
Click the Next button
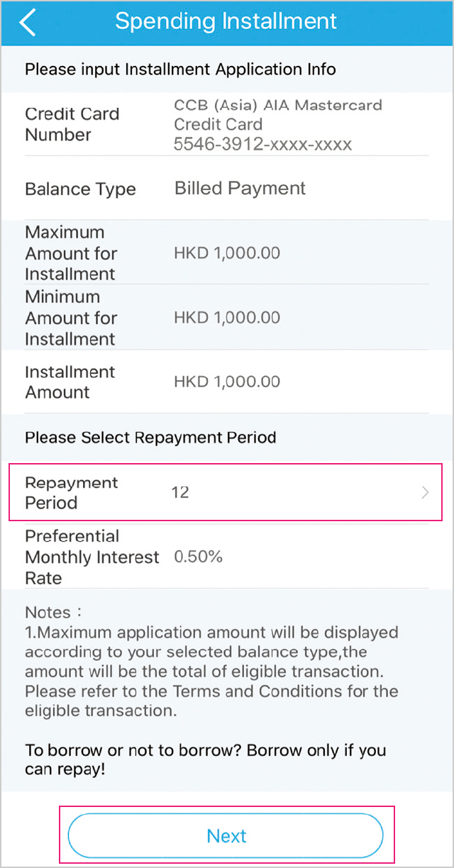click(226, 835)
